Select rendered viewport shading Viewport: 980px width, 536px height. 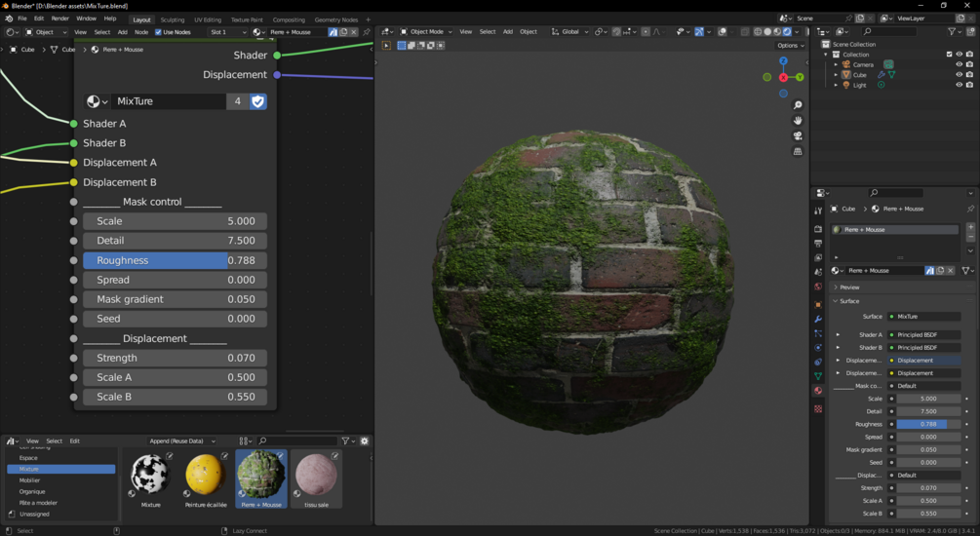787,31
